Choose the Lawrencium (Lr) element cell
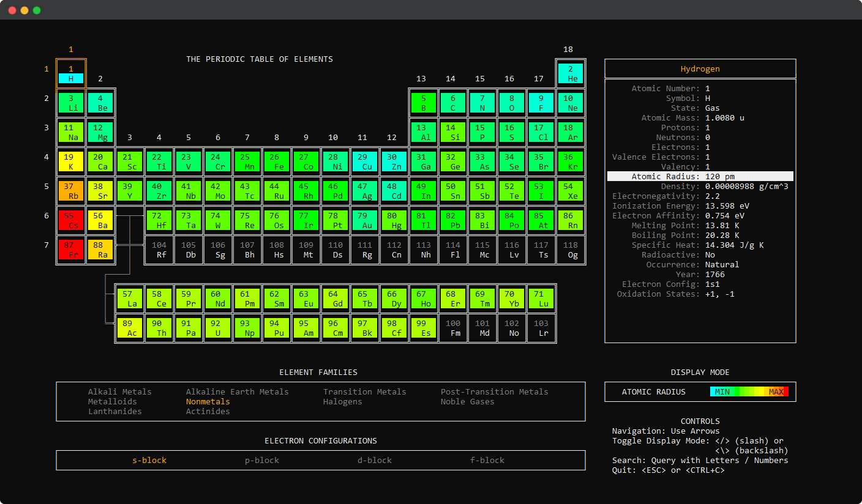 click(541, 328)
